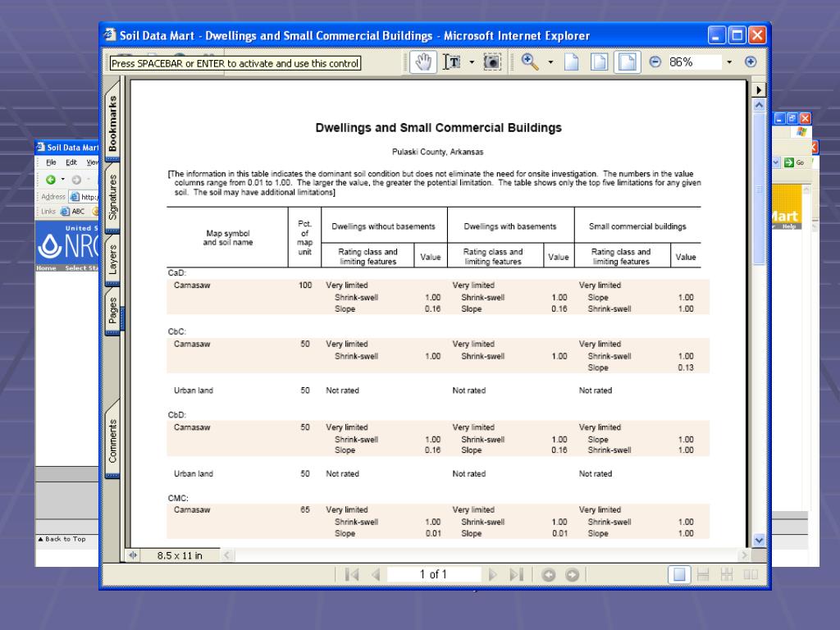Set page view to Actual Size
840x630 pixels.
click(x=572, y=62)
